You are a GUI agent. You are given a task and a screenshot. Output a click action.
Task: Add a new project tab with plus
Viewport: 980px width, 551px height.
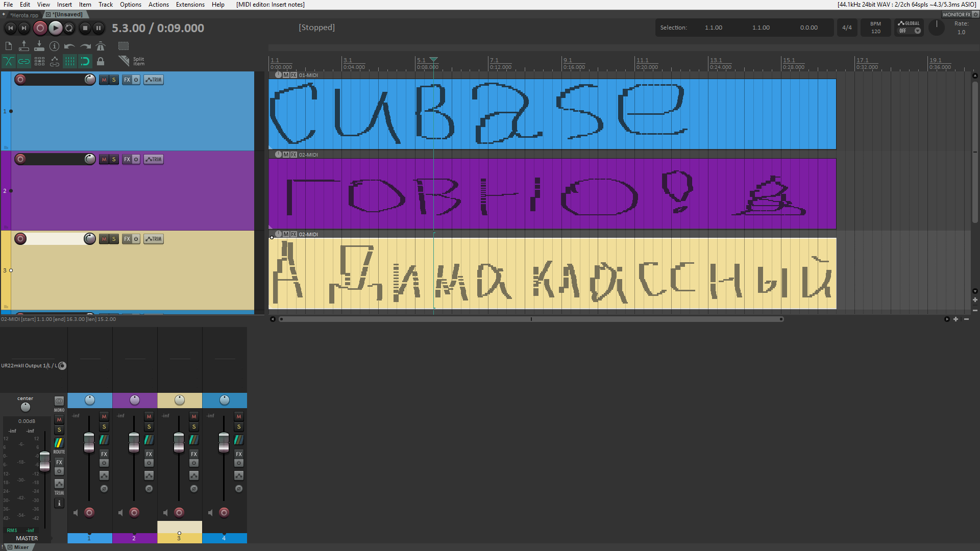pyautogui.click(x=4, y=14)
